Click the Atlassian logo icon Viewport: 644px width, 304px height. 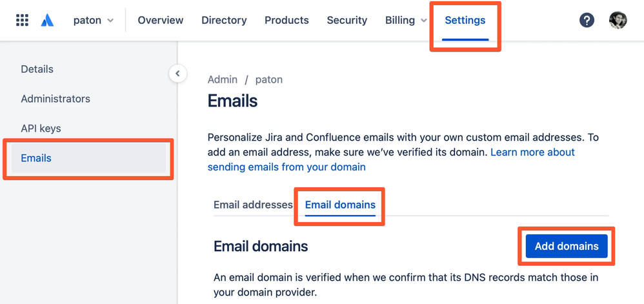tap(47, 20)
